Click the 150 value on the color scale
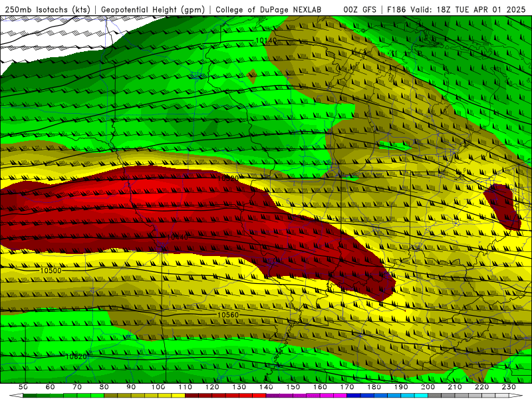This screenshot has width=532, height=399. (293, 387)
